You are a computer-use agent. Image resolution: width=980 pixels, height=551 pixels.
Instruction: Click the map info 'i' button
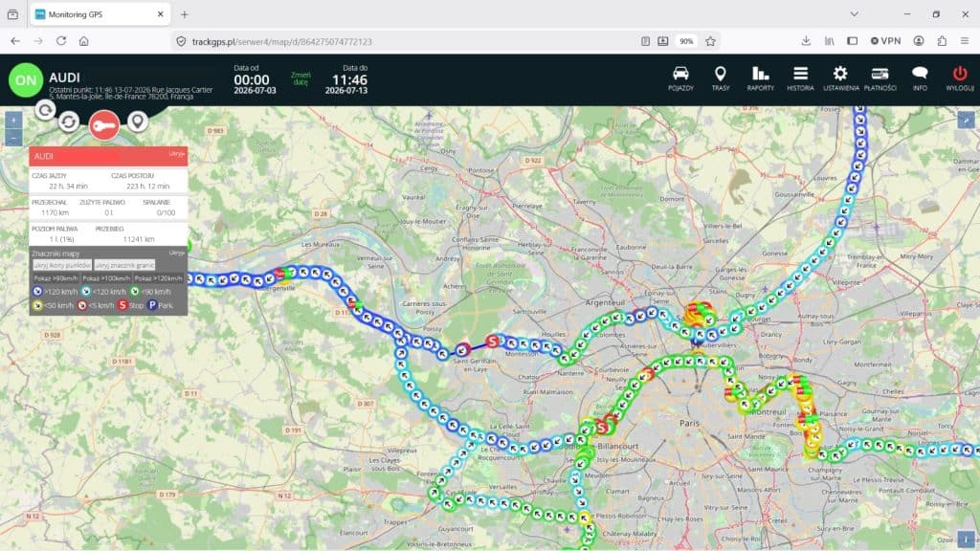966,539
